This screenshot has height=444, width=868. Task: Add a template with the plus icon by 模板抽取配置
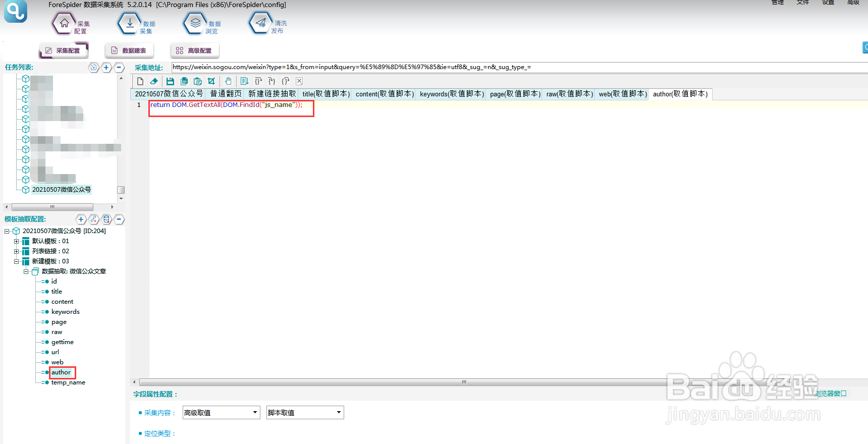click(81, 219)
